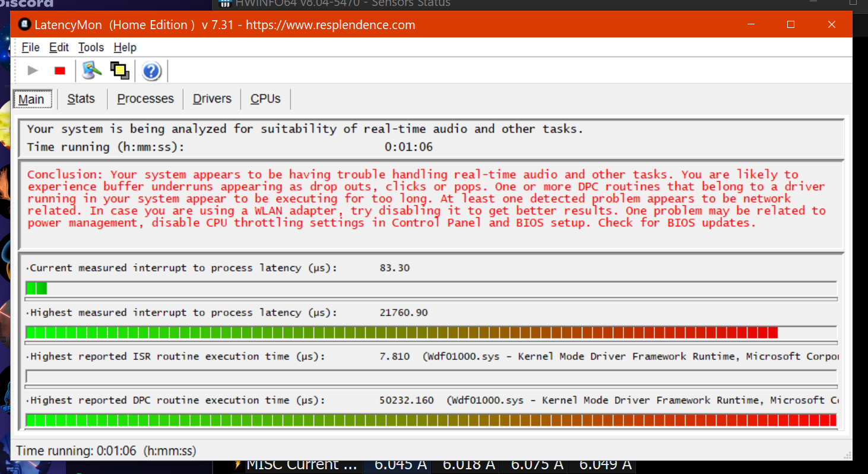Viewport: 868px width, 474px height.
Task: Click the current interrupt to process latency bar
Action: tap(432, 288)
